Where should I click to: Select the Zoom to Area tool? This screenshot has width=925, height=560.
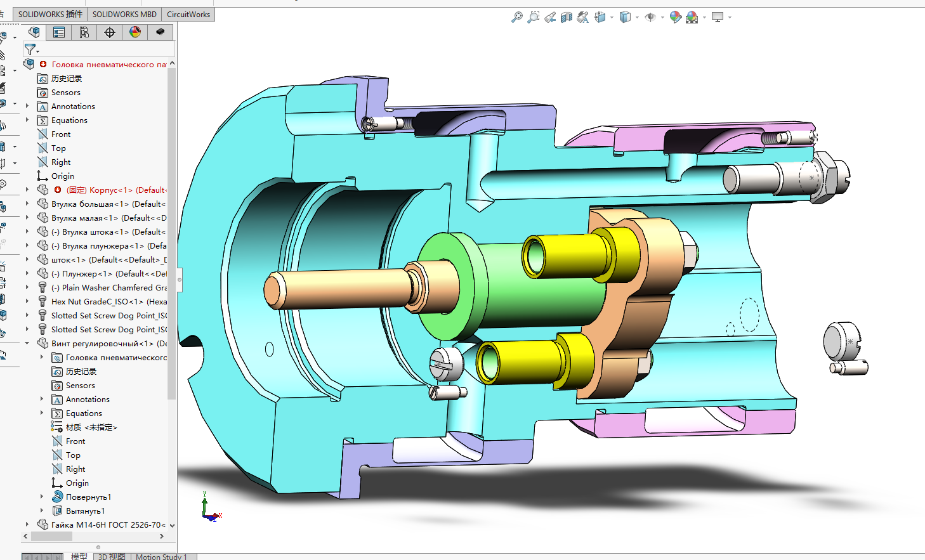[x=534, y=17]
